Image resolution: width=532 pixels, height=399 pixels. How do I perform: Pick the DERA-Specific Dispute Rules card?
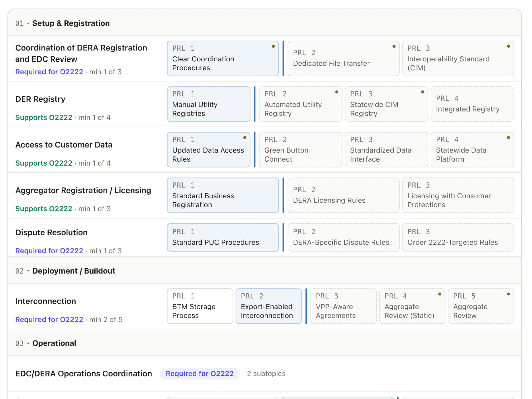(x=343, y=237)
